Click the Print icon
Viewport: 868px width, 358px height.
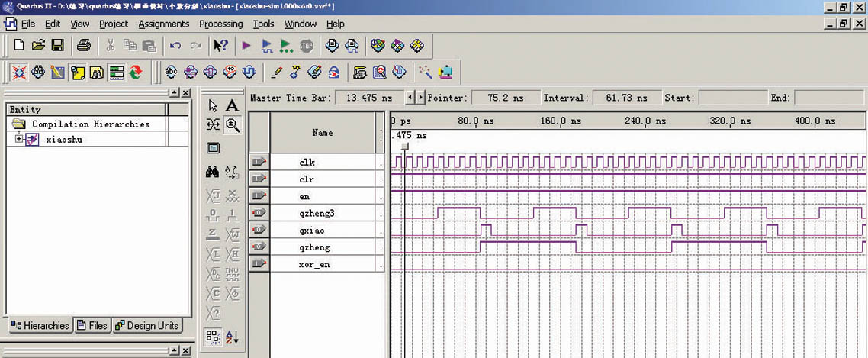84,46
